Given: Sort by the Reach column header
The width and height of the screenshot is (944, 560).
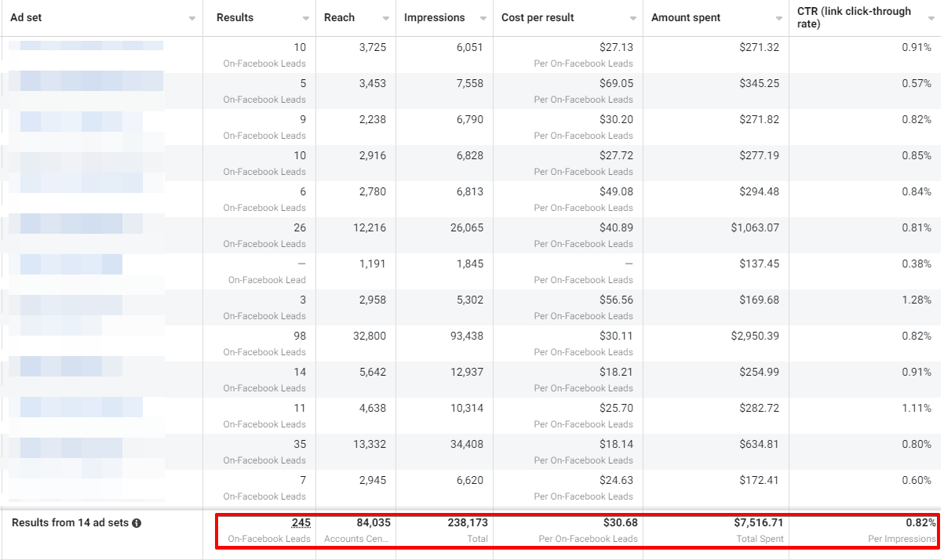Looking at the screenshot, I should [x=340, y=17].
